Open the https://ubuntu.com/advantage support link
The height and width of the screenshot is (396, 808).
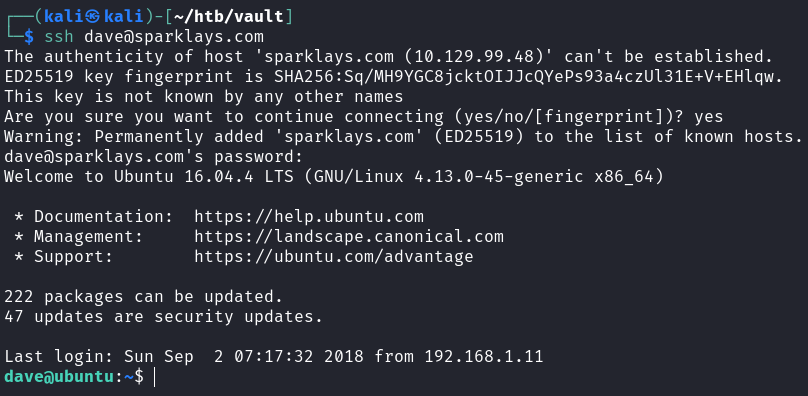pos(333,256)
